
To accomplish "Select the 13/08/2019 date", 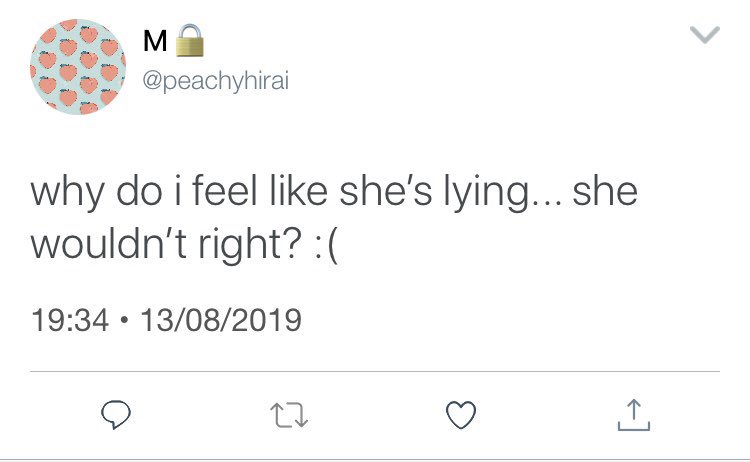I will click(x=221, y=321).
